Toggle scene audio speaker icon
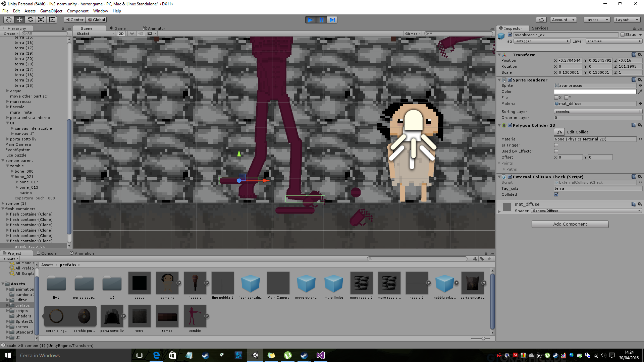The width and height of the screenshot is (644, 362). (x=141, y=34)
